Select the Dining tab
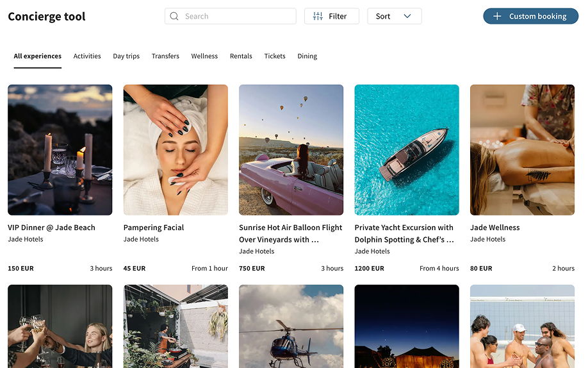Viewport: 588px width, 368px height. (307, 56)
